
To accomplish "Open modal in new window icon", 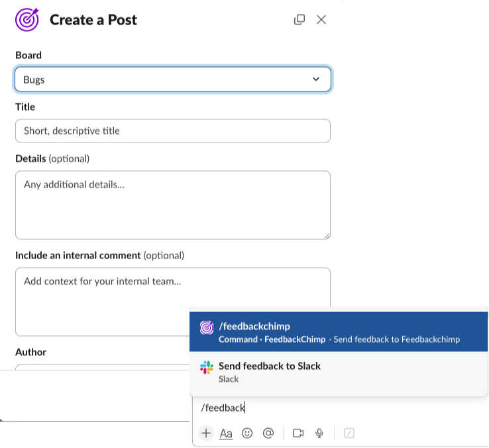I will (299, 19).
